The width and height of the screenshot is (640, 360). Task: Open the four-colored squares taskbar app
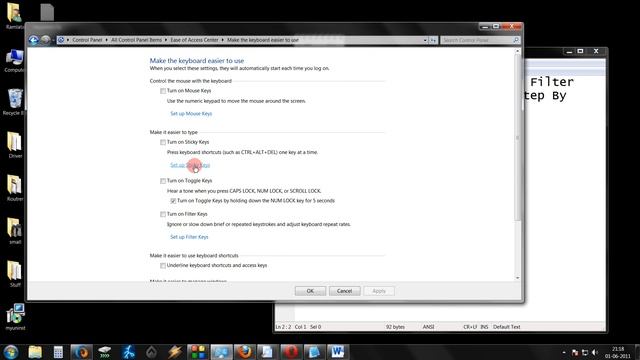tap(198, 352)
